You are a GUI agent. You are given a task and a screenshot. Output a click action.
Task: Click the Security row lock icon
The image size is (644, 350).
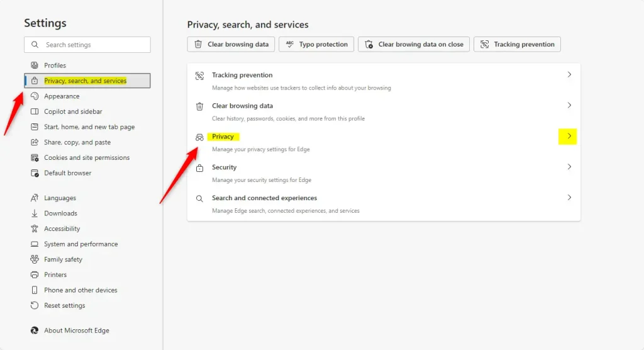coord(199,168)
